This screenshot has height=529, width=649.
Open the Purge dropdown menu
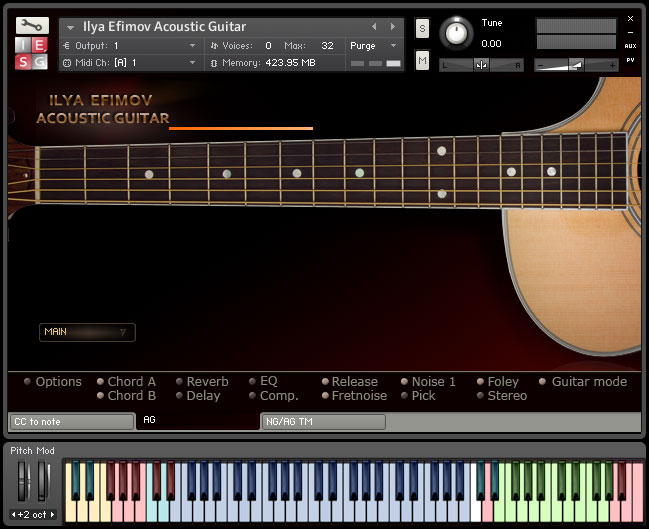point(373,46)
